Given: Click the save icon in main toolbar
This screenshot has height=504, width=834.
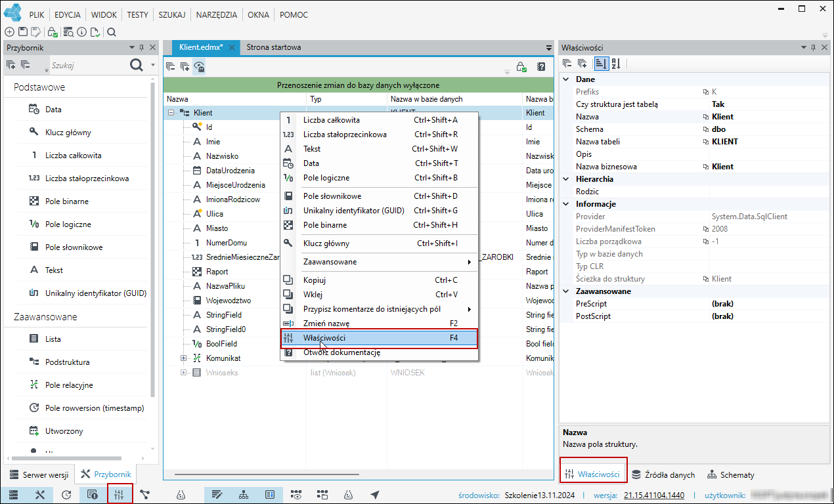Looking at the screenshot, I should click(22, 31).
